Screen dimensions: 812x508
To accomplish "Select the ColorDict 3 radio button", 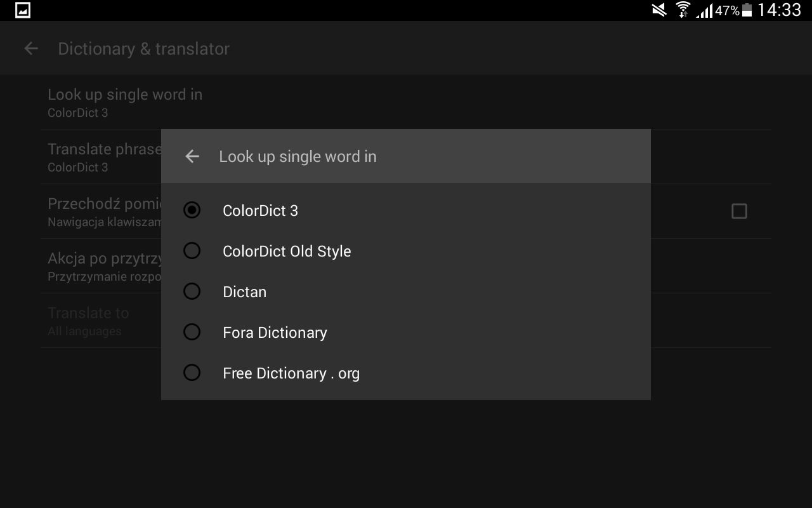I will [x=192, y=210].
